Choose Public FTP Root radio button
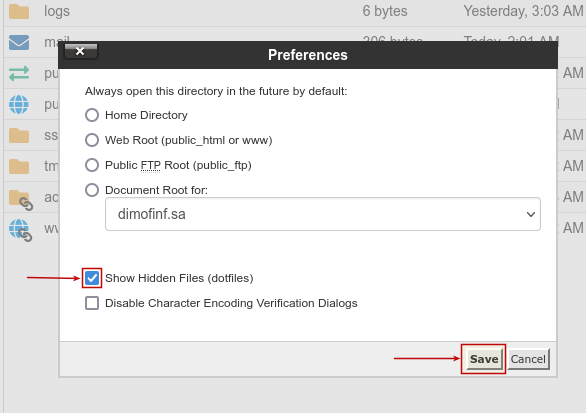The height and width of the screenshot is (413, 586). point(92,165)
